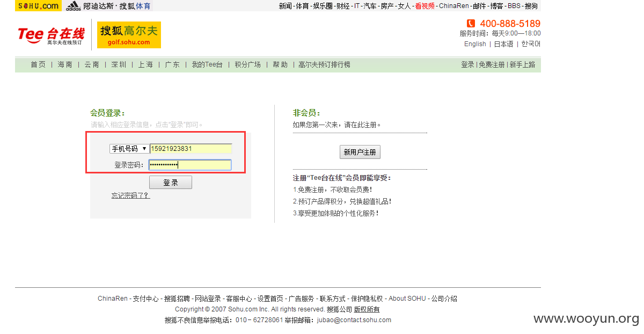Viewport: 644px width, 334px height.
Task: Click the 搜狐高尔夫 golf.sohu.com banner
Action: pos(129,35)
